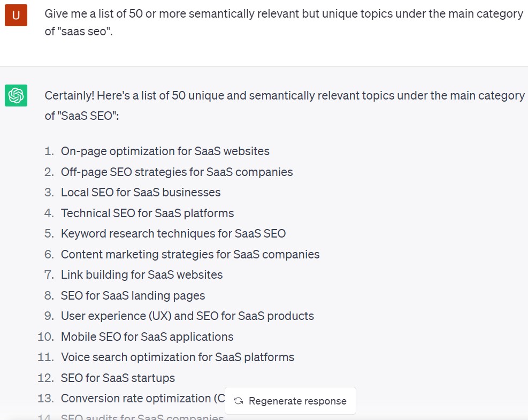This screenshot has height=420, width=528.
Task: Click SEO for SaaS startups item
Action: coord(118,378)
